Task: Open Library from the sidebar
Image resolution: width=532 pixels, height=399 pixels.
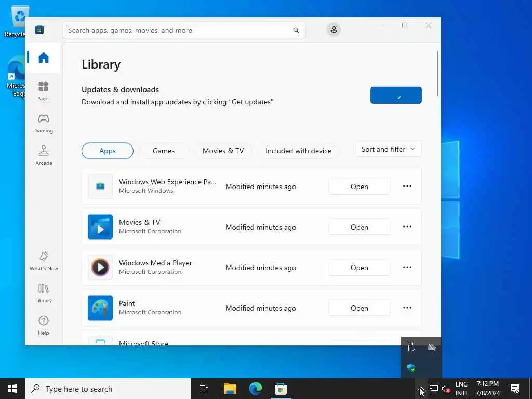Action: [44, 293]
